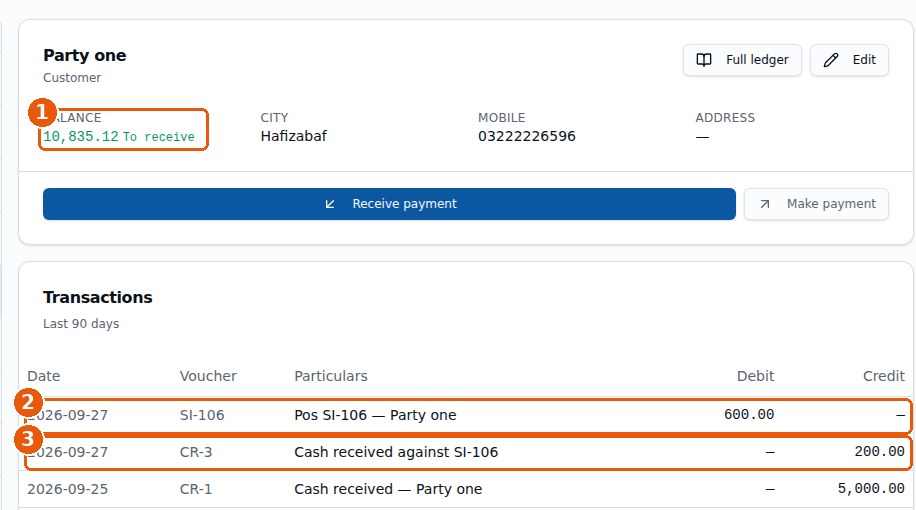Click 'Cash received — Party one' particulars

(x=388, y=489)
